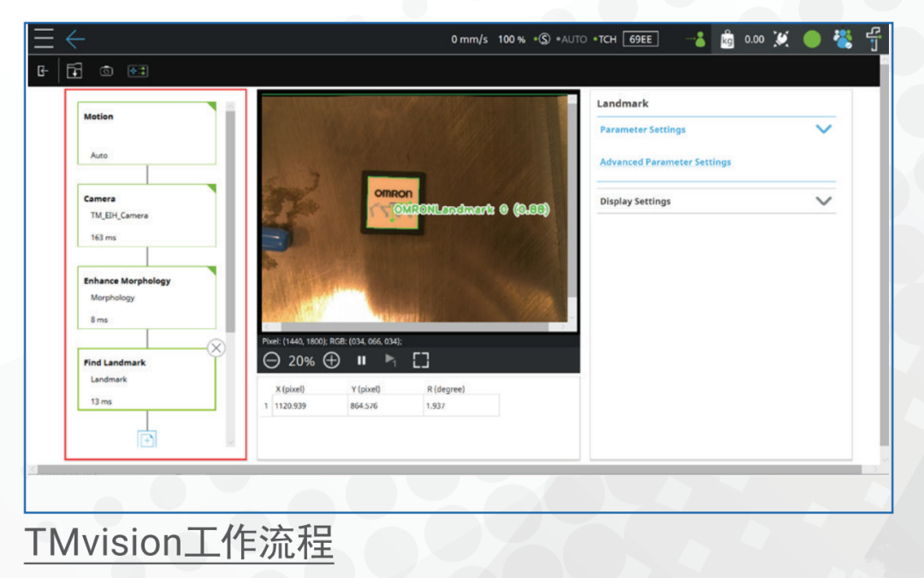
Task: Click the robot users icon in the status bar
Action: click(842, 38)
